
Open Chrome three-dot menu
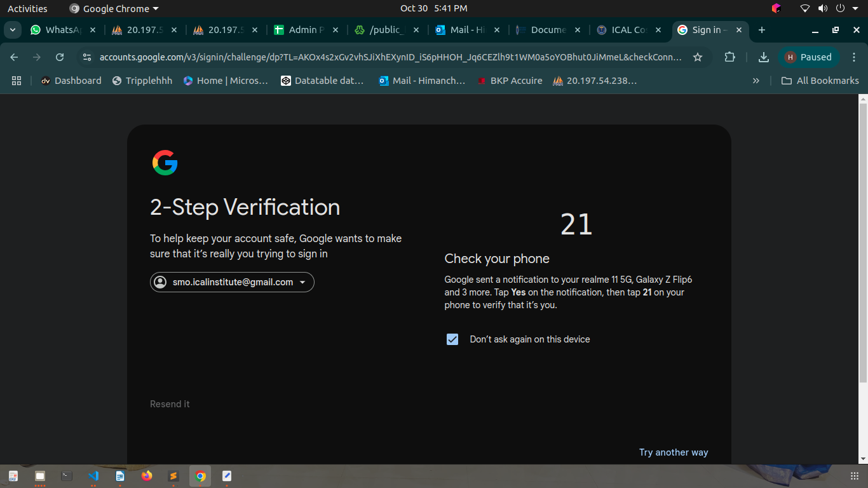(854, 57)
